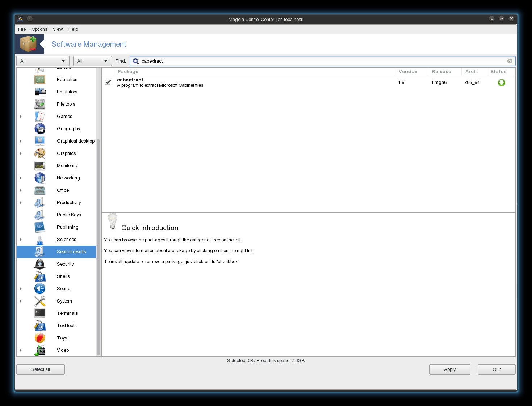The height and width of the screenshot is (406, 532).
Task: Click the Office typewriter icon
Action: click(40, 190)
